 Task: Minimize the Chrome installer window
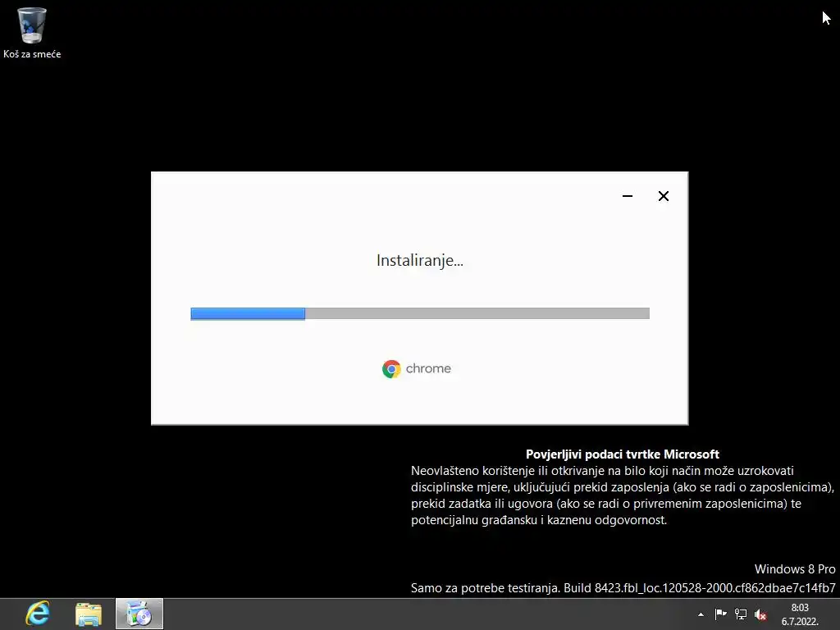[x=628, y=196]
